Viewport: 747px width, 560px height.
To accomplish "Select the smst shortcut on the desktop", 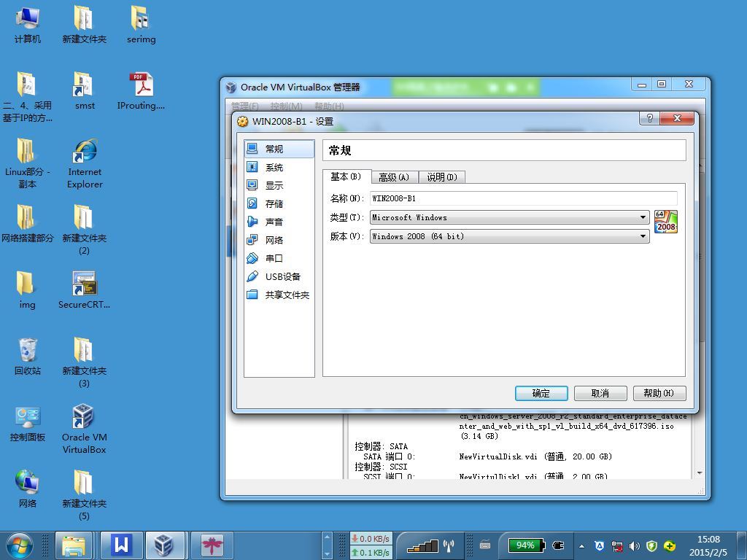I will pyautogui.click(x=85, y=91).
